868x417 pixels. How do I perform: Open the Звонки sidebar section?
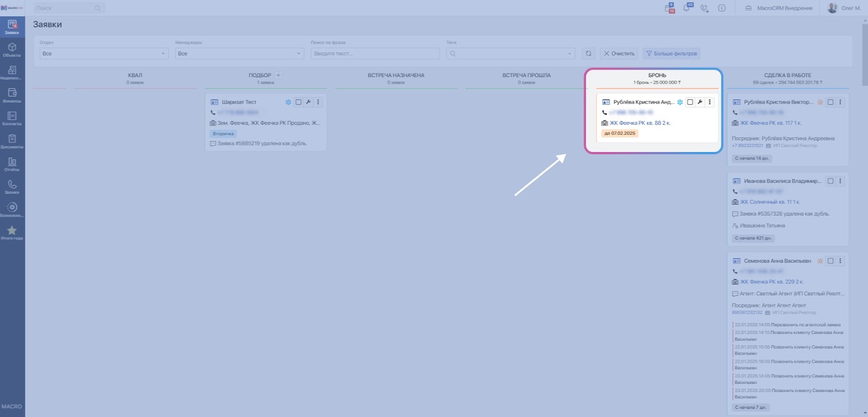coord(12,187)
